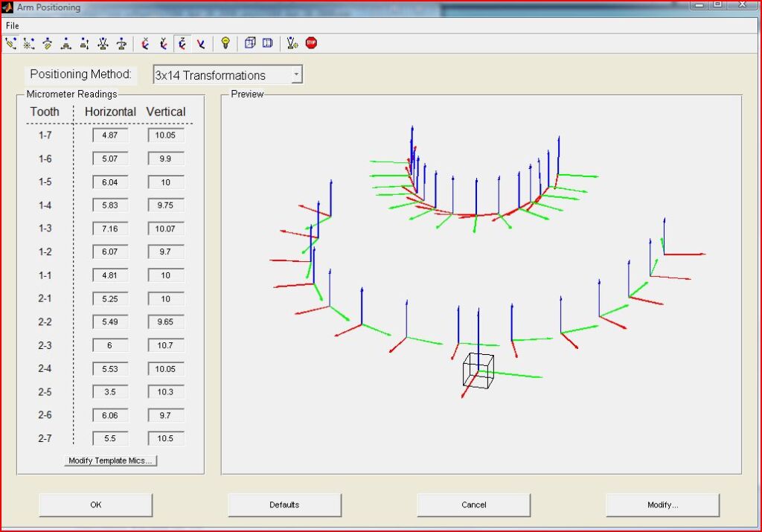
Task: Edit tooth 2-5 horizontal reading 3.5
Action: tap(110, 391)
